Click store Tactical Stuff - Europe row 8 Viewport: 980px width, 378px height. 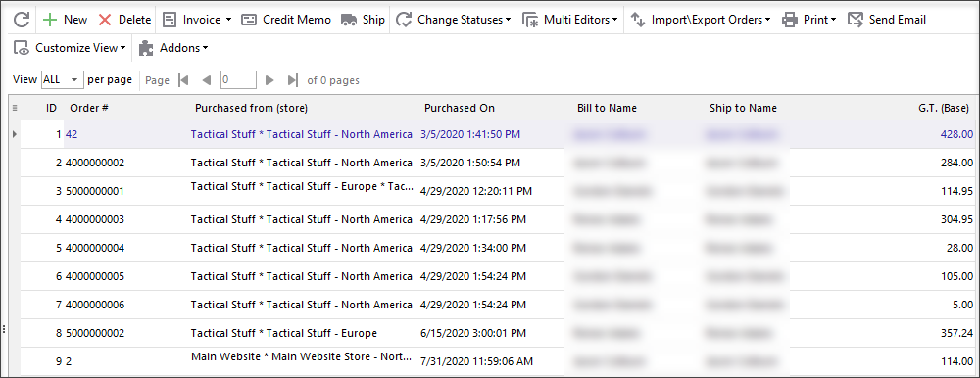tap(284, 334)
